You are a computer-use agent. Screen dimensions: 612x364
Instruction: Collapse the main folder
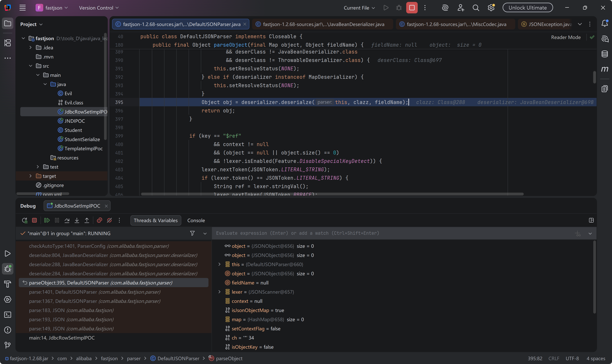38,75
